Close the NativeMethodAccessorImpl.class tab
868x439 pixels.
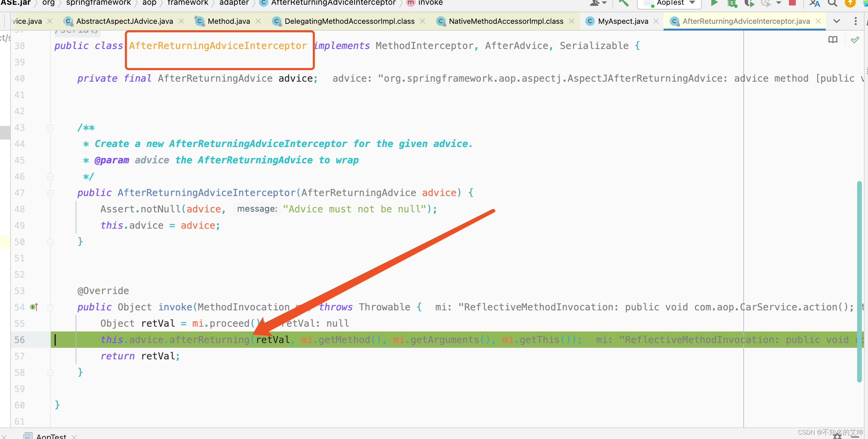tap(572, 21)
